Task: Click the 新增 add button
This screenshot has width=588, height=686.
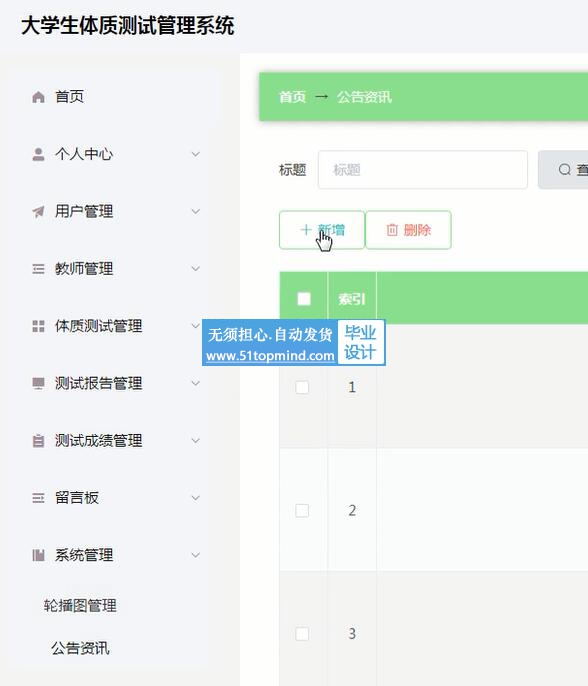Action: point(322,230)
